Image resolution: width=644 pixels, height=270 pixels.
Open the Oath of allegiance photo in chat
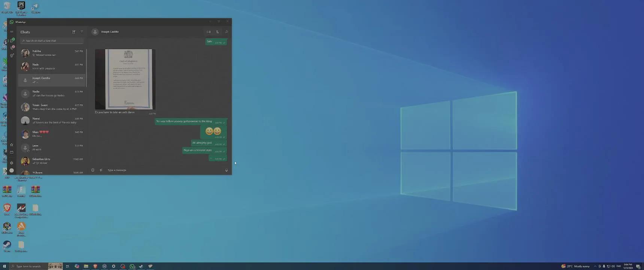pyautogui.click(x=125, y=79)
